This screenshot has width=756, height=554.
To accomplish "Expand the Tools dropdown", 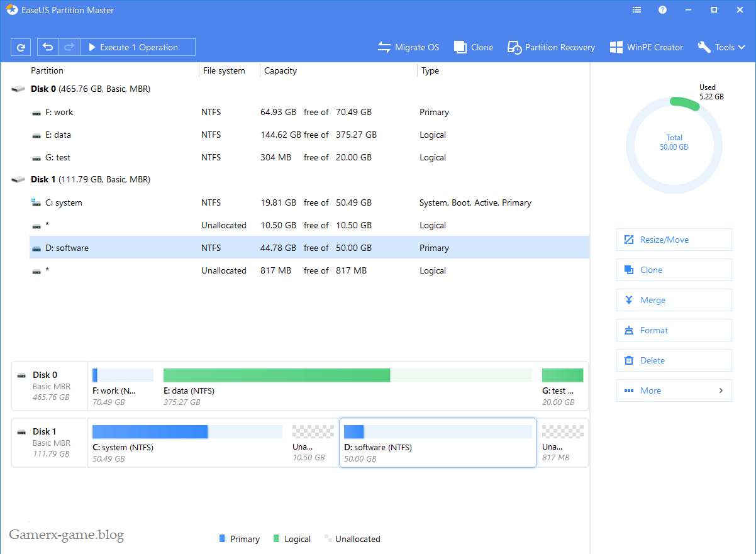I will [721, 47].
